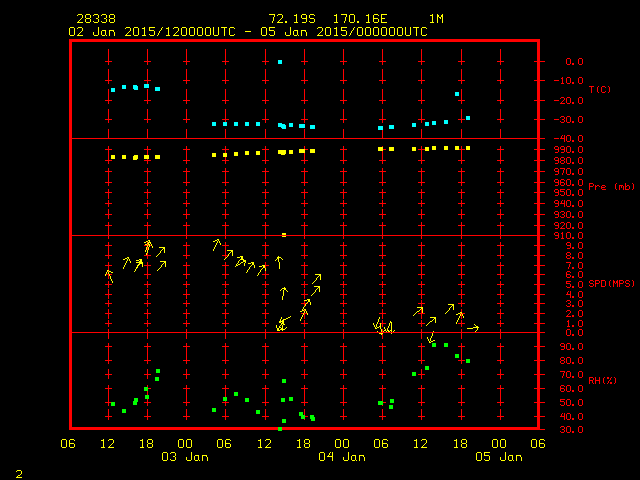Click the 03 Jan date label
Screen dimensions: 640x480
(185, 457)
